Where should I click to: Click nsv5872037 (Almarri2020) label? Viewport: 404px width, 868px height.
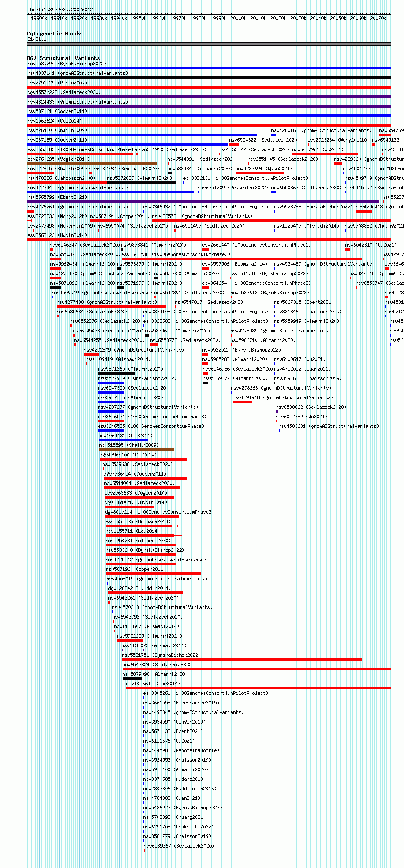pyautogui.click(x=140, y=178)
